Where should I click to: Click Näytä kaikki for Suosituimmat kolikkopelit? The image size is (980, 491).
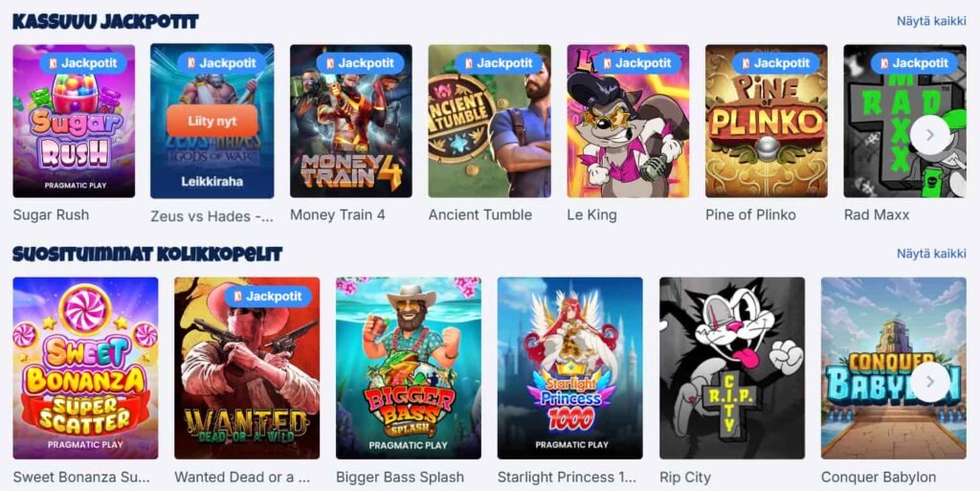point(931,254)
